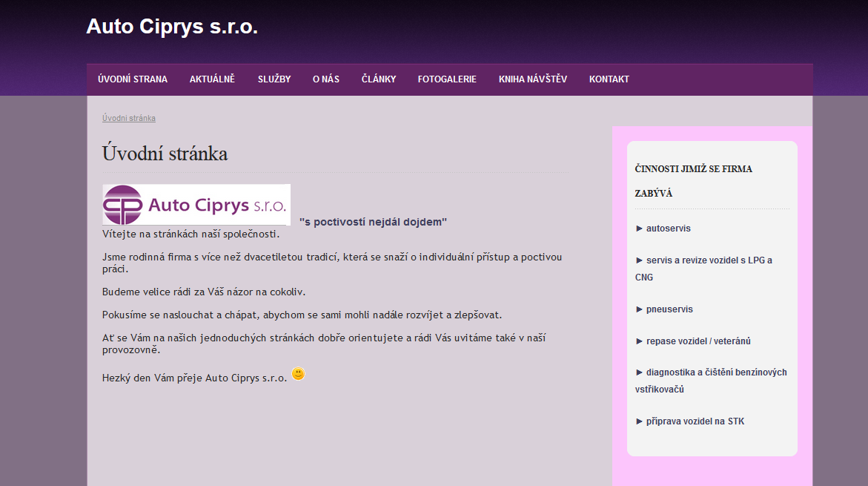Open servis a revize vozidel s LPG link
The image size is (868, 486).
(703, 268)
